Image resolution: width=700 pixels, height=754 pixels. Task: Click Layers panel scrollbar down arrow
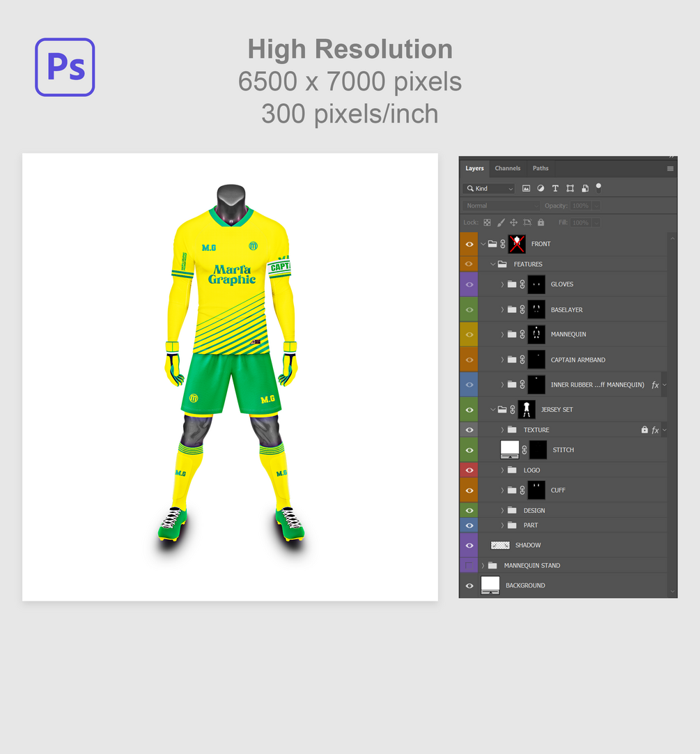tap(673, 592)
